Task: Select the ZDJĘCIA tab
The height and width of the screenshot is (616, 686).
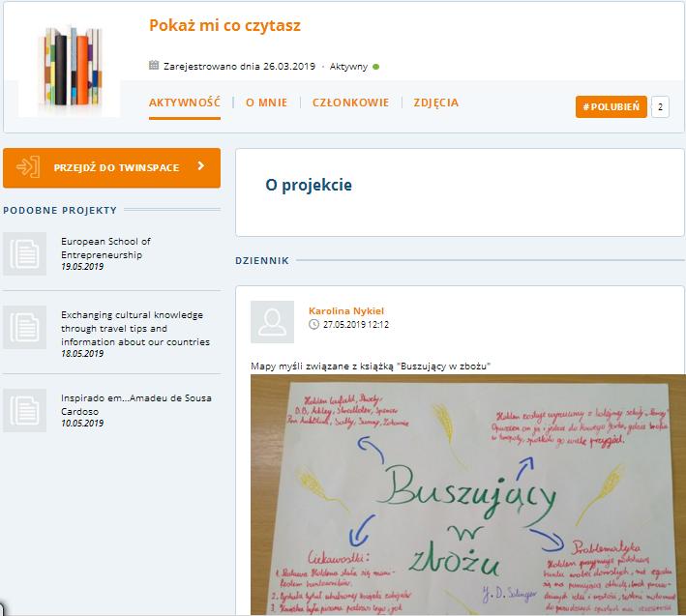Action: 435,103
